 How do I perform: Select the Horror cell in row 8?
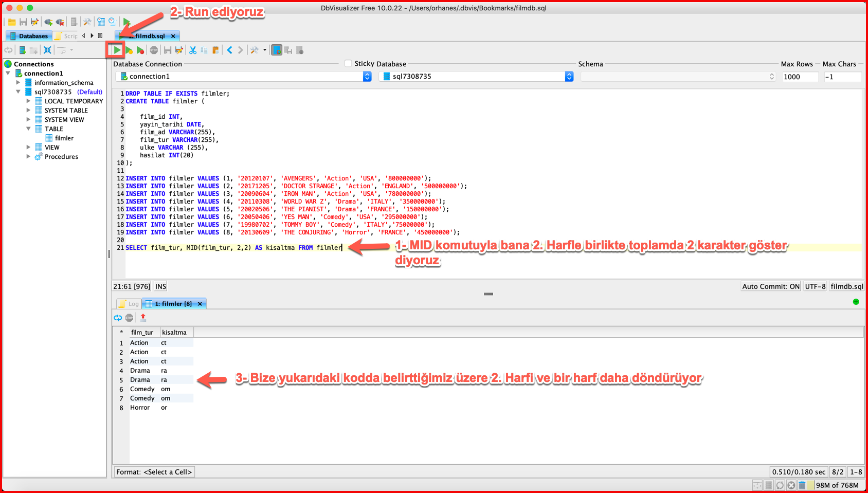point(144,408)
